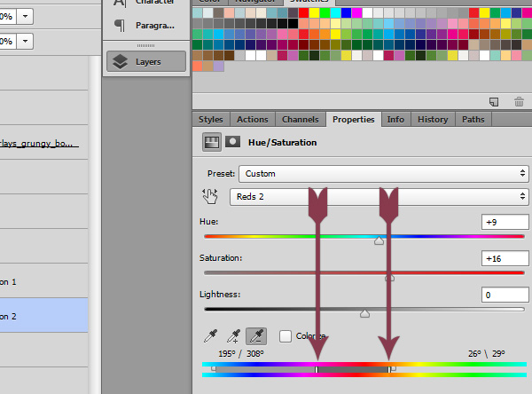Click the left falloff marker on color range bar
Screen dimensions: 532x394
tap(214, 368)
